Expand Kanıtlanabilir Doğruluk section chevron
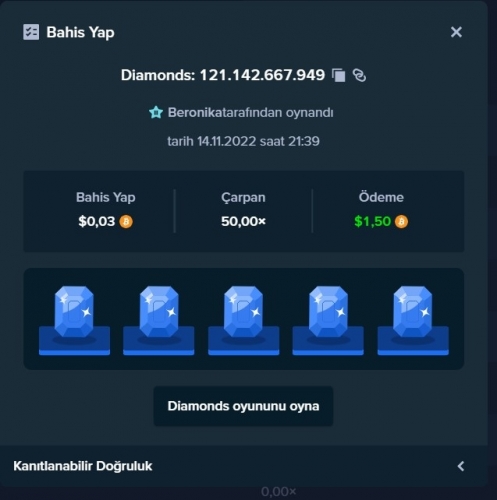 click(x=461, y=466)
